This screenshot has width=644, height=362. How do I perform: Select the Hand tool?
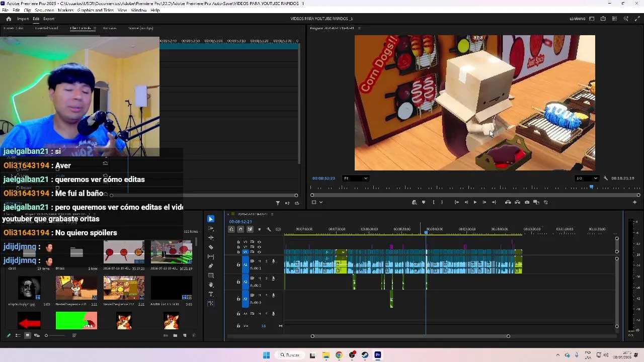(x=211, y=285)
